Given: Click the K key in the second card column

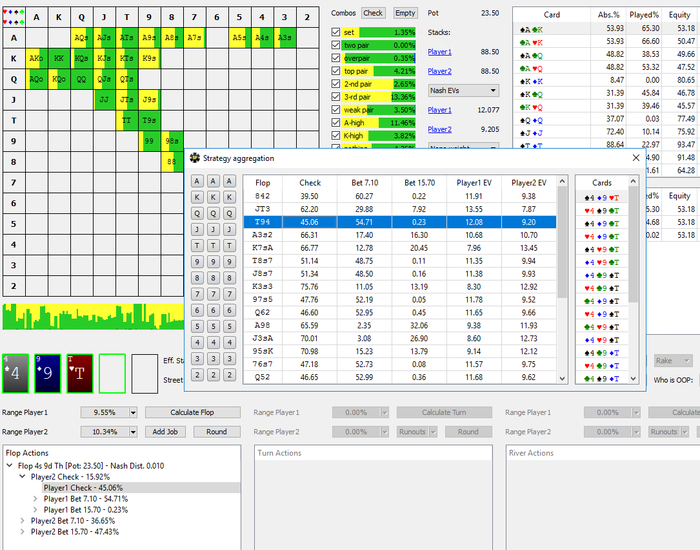Looking at the screenshot, I should pos(213,197).
